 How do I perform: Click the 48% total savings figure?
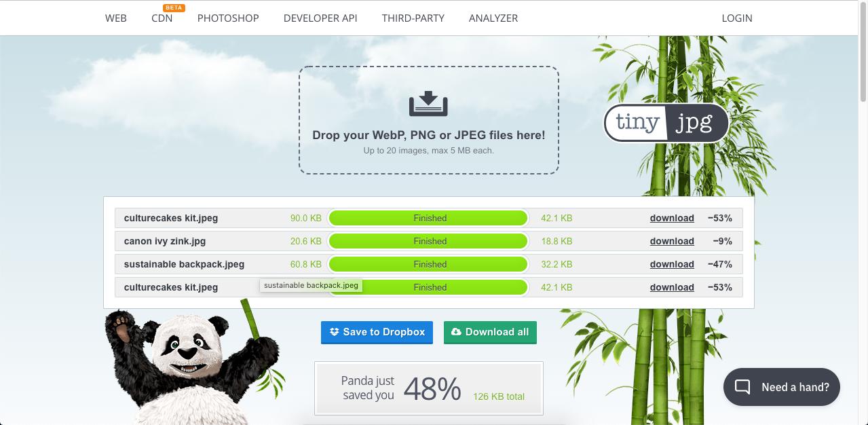point(432,389)
